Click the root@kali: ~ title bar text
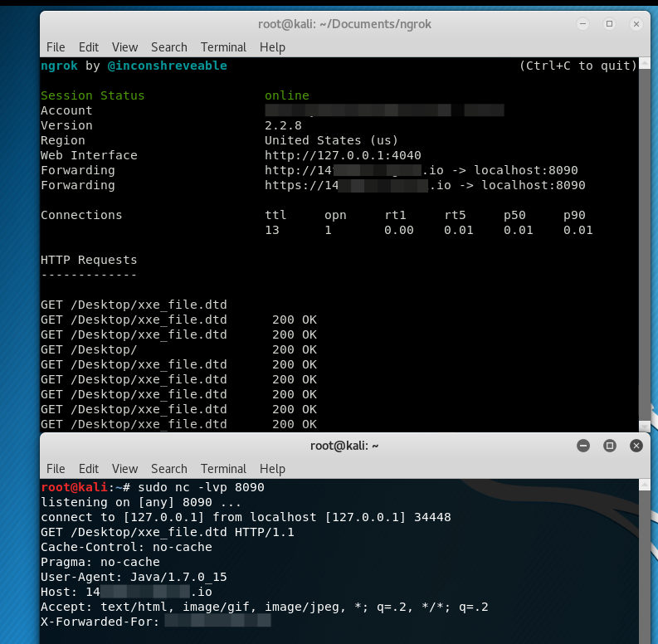The image size is (658, 644). [344, 446]
